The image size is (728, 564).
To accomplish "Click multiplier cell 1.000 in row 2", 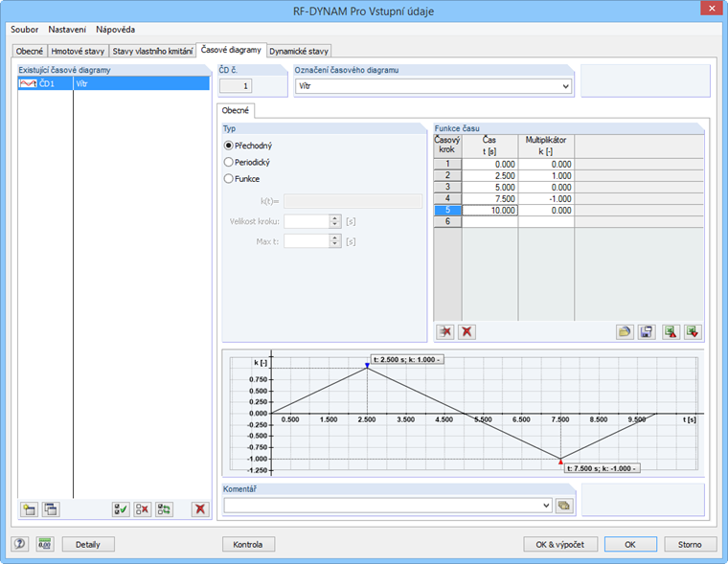I will coord(546,175).
